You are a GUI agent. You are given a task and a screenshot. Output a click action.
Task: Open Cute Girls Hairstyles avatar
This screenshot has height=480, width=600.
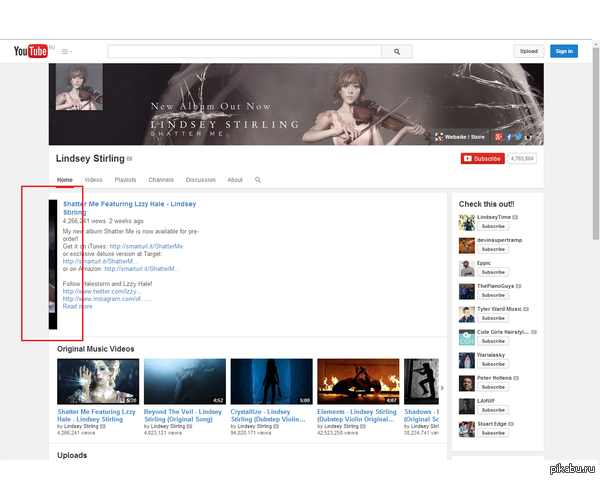[467, 337]
